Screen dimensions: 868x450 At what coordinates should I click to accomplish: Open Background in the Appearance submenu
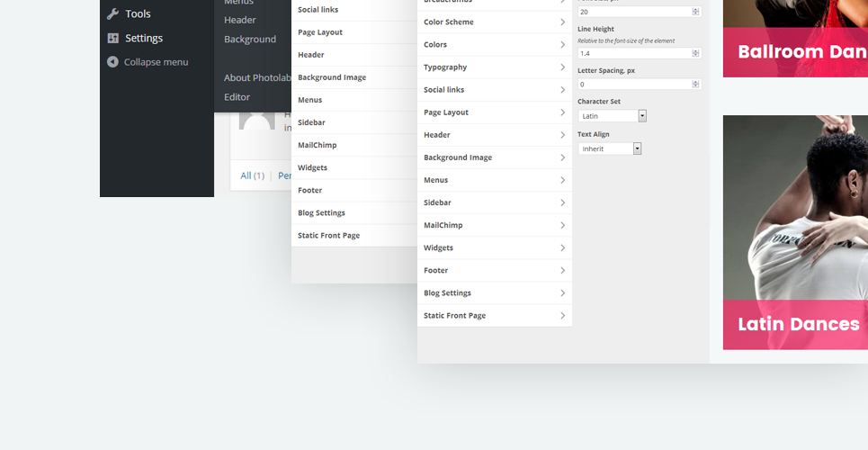(x=250, y=40)
